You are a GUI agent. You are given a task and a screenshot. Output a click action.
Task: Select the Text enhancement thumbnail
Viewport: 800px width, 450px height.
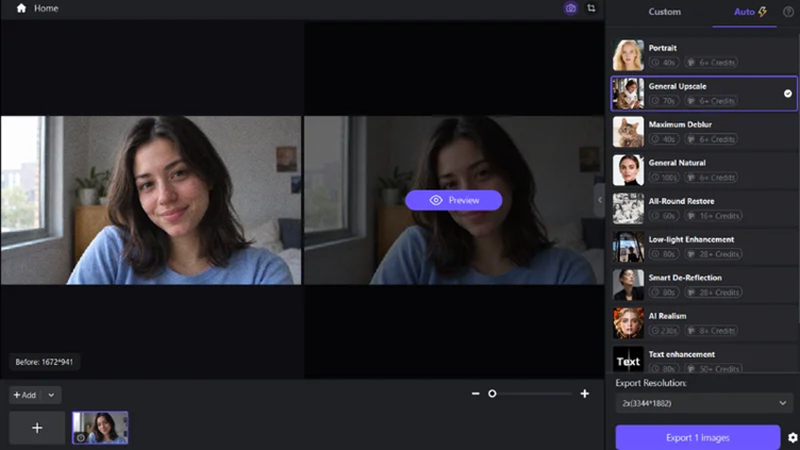pyautogui.click(x=628, y=359)
